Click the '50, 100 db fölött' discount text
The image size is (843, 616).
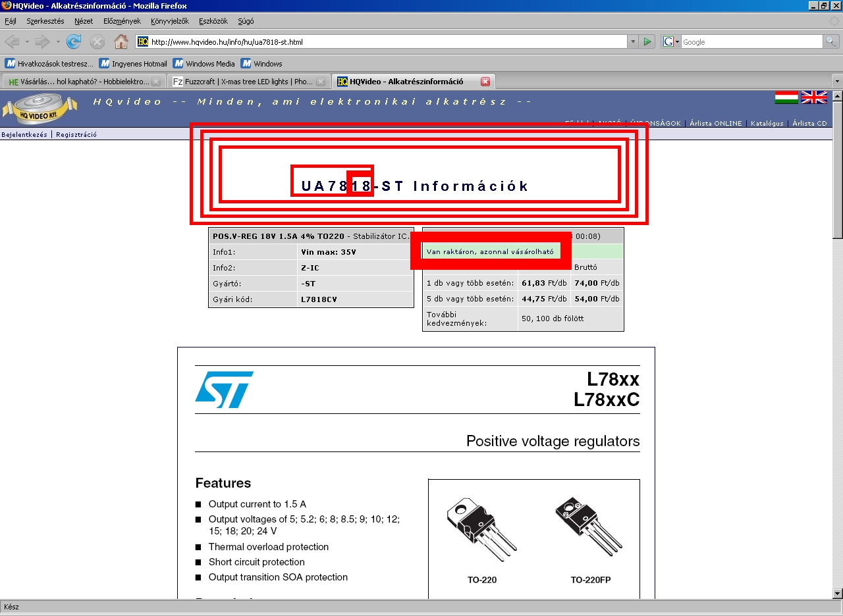(x=553, y=319)
